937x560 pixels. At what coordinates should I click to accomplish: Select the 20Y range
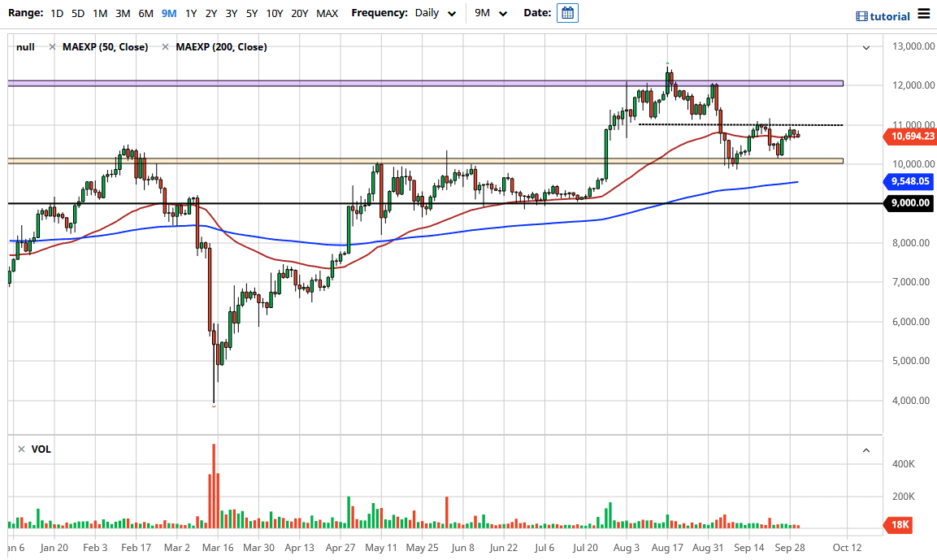pos(299,13)
